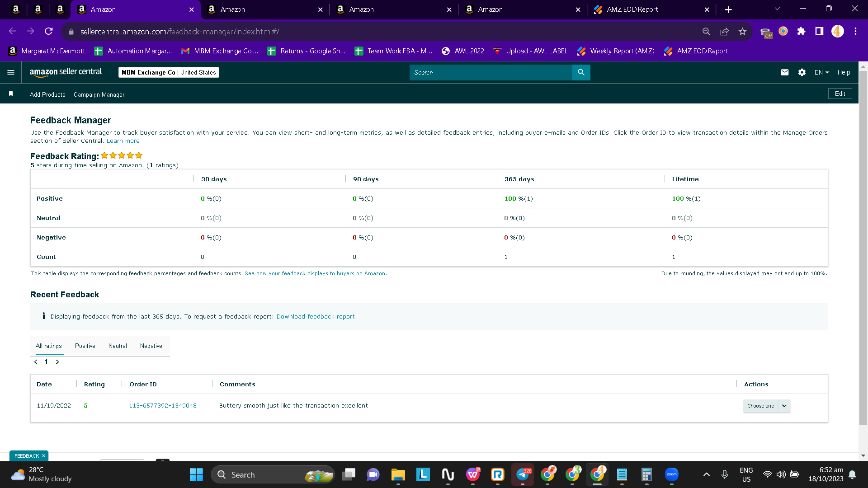Open a new browser tab

pos(728,9)
